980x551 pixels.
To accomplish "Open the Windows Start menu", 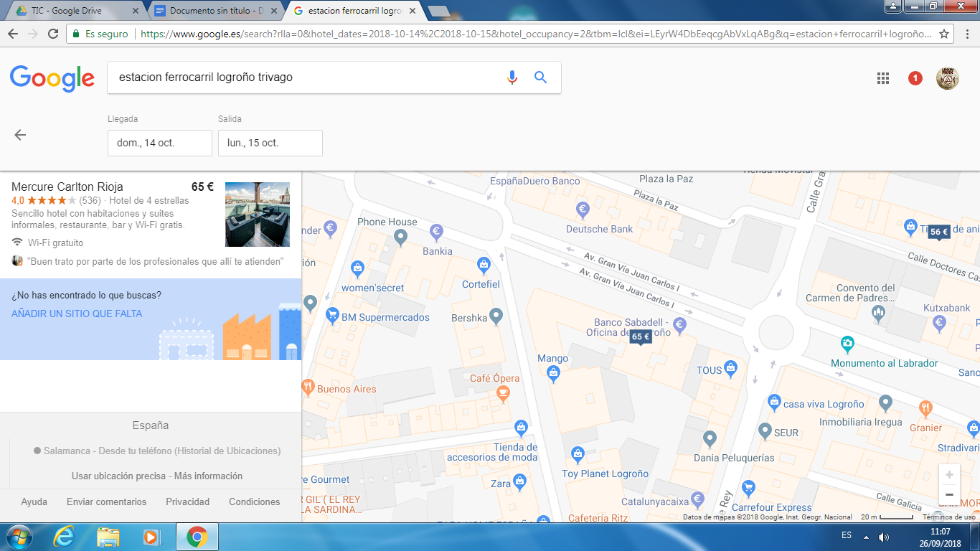I will tap(19, 537).
